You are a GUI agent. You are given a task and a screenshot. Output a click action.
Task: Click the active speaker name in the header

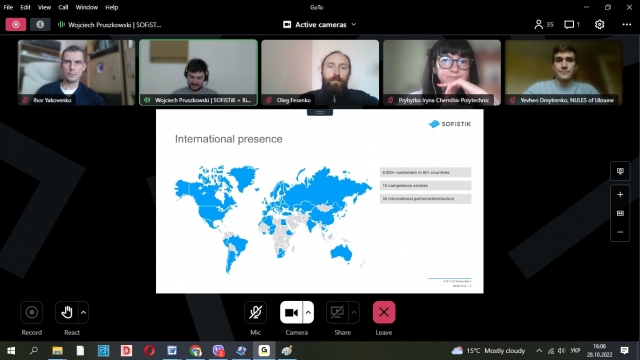click(115, 24)
